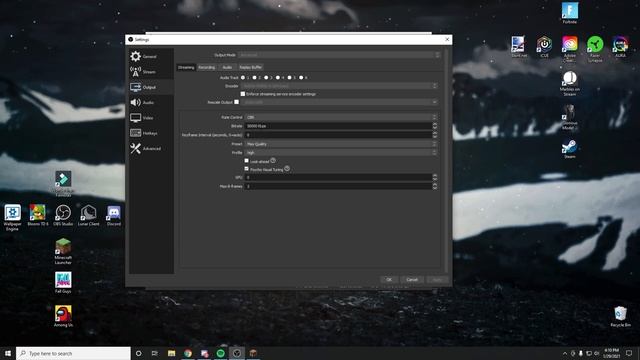
Task: Click the Psycho Visual Tuning help icon
Action: (x=287, y=168)
